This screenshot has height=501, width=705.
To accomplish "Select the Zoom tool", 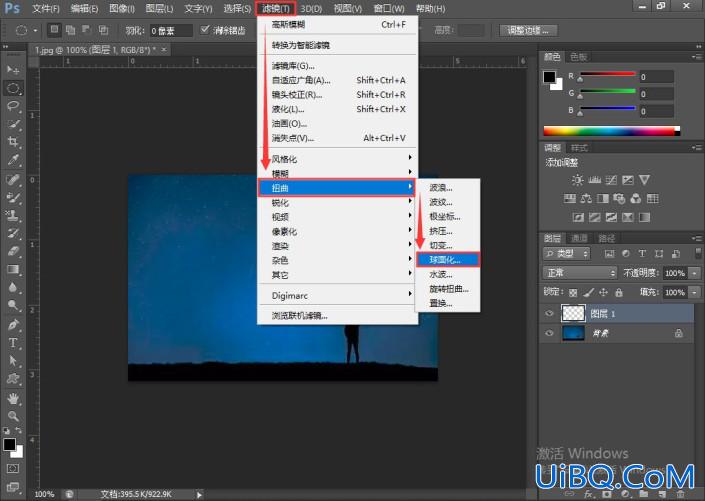I will tap(13, 416).
